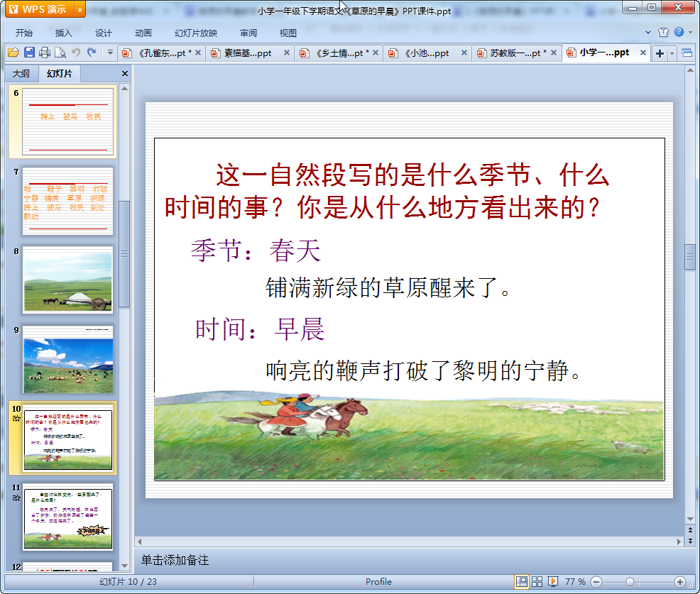700x594 pixels.
Task: Go to next slide double-arrow button
Action: coord(690,541)
